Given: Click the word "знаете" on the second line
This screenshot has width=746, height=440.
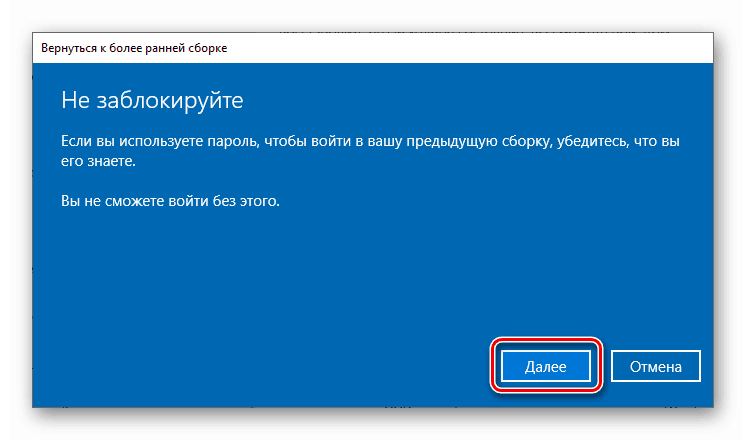Looking at the screenshot, I should pos(109,161).
